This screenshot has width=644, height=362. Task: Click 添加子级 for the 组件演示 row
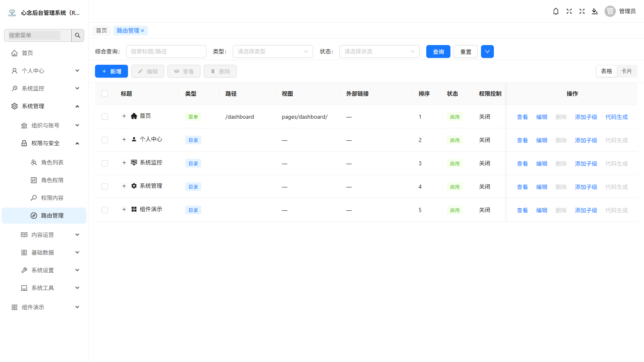[x=586, y=210]
